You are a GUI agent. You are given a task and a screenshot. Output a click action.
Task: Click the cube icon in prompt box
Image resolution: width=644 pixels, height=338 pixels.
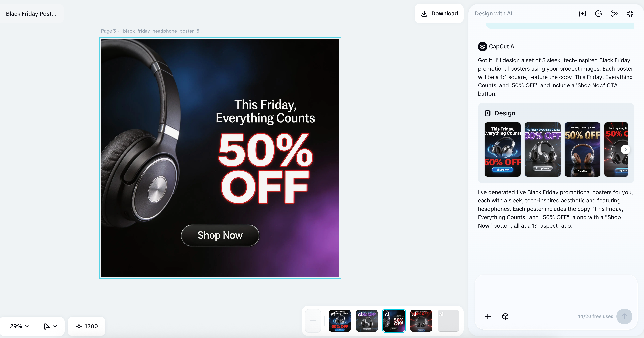coord(505,316)
